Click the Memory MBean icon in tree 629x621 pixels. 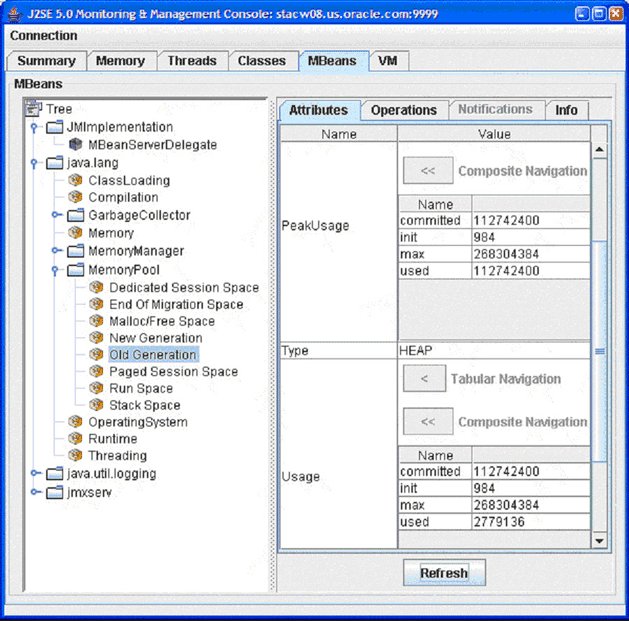click(76, 233)
